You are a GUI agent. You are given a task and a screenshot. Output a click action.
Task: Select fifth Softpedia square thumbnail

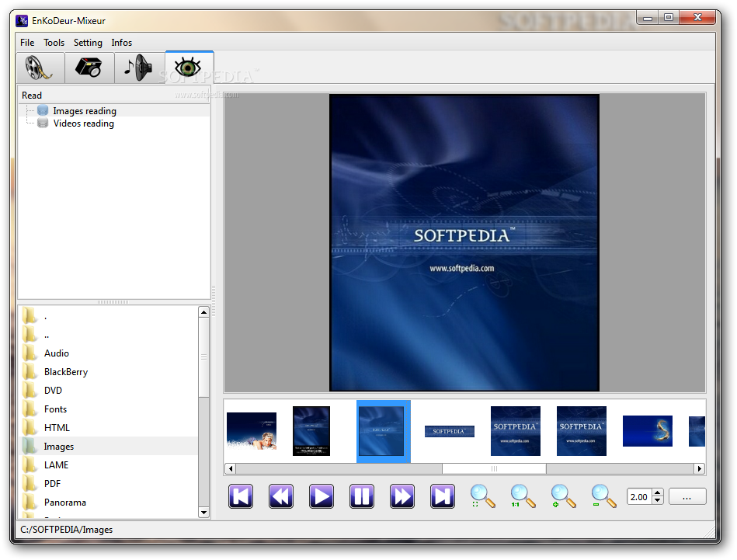coord(516,431)
